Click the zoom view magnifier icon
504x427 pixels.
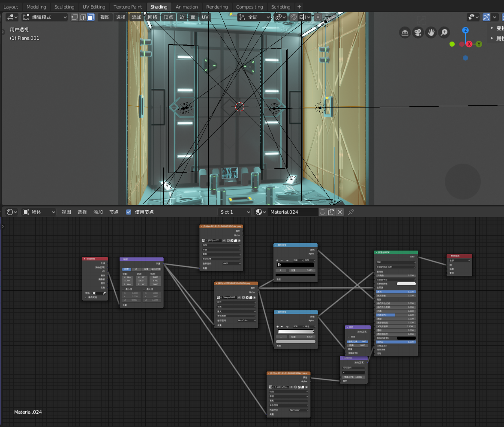(444, 33)
